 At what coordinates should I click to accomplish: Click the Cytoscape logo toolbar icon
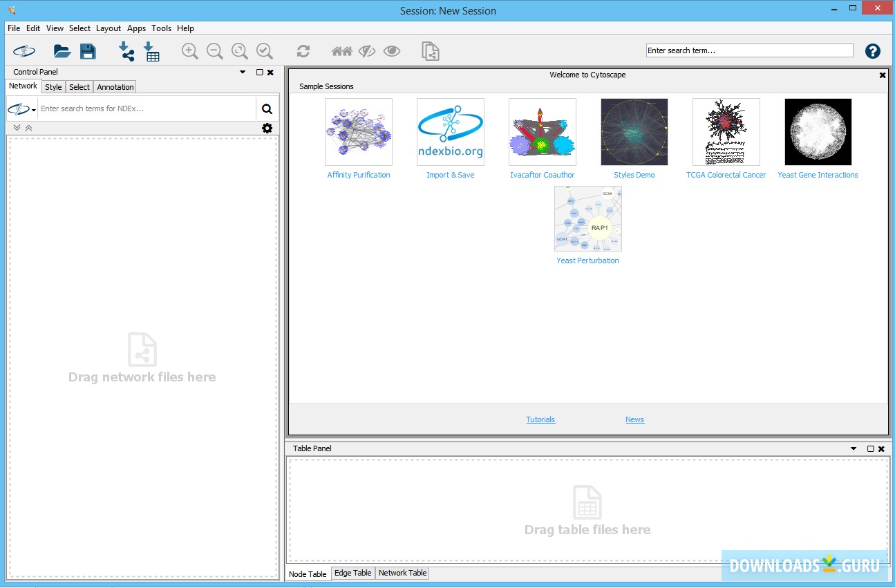[x=24, y=51]
